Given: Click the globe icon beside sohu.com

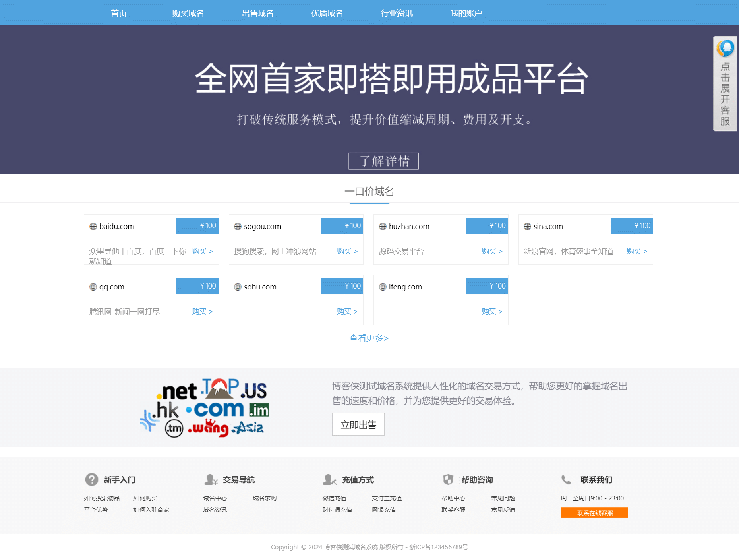Looking at the screenshot, I should 238,287.
